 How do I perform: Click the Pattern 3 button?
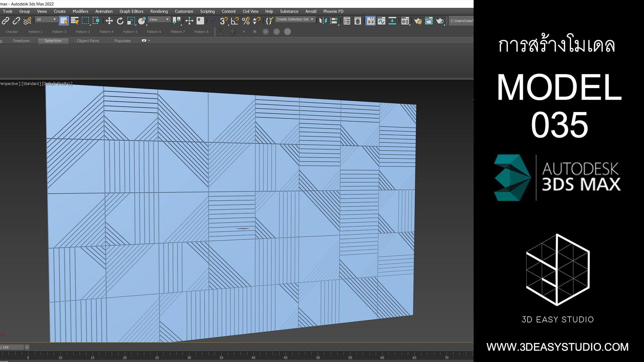click(x=83, y=32)
